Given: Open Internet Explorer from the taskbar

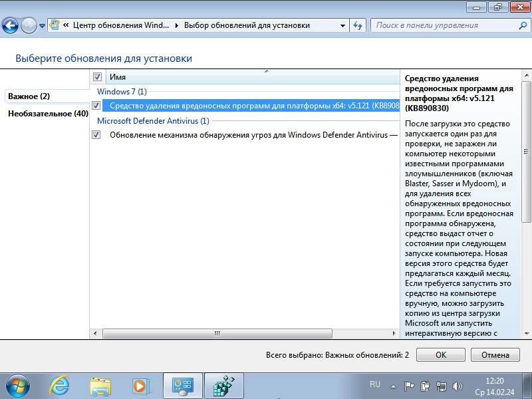Looking at the screenshot, I should [60, 385].
